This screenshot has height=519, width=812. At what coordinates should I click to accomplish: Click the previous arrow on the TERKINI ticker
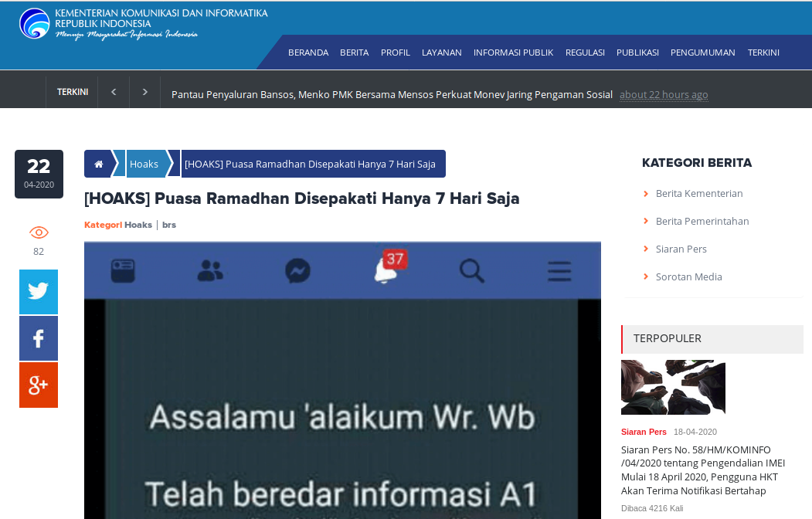click(113, 91)
